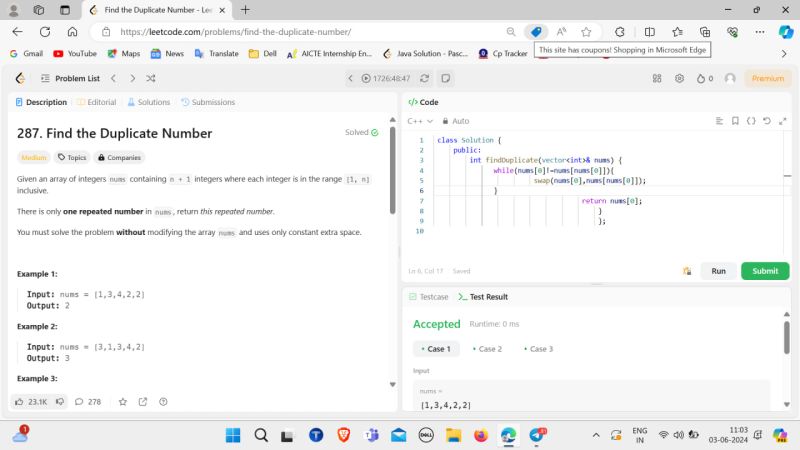Open LeetCode settings gear

[x=679, y=78]
